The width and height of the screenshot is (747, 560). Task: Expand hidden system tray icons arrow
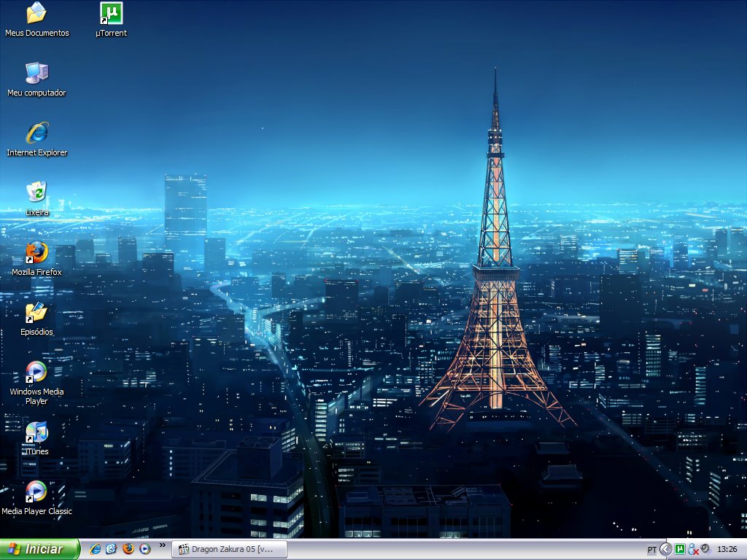665,549
